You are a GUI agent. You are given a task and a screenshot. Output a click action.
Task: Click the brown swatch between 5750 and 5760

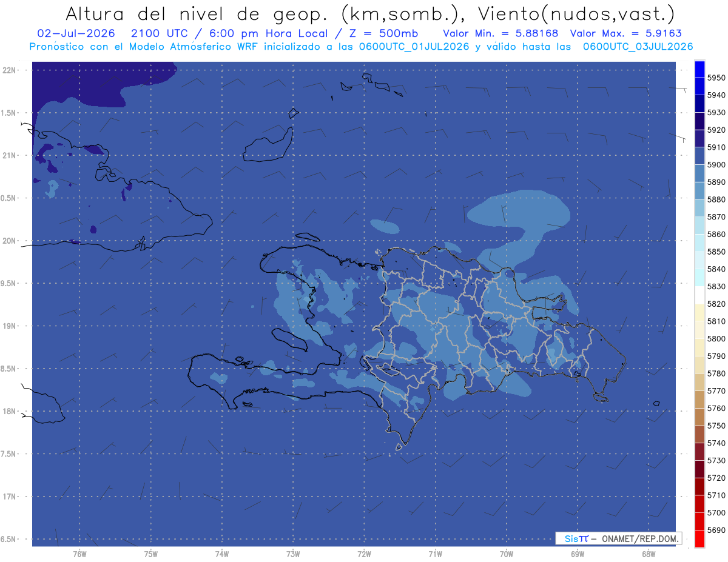[699, 416]
